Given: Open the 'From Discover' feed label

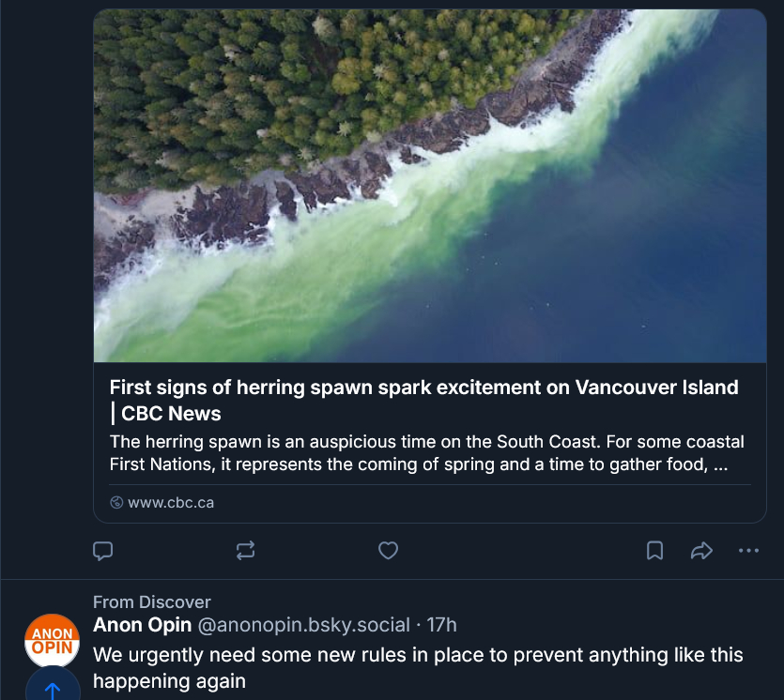Looking at the screenshot, I should [151, 602].
